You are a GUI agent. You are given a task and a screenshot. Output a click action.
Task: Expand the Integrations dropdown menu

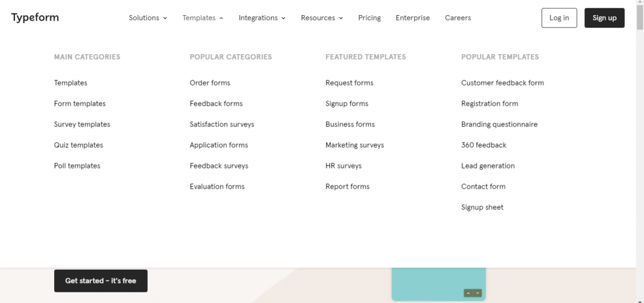tap(262, 18)
